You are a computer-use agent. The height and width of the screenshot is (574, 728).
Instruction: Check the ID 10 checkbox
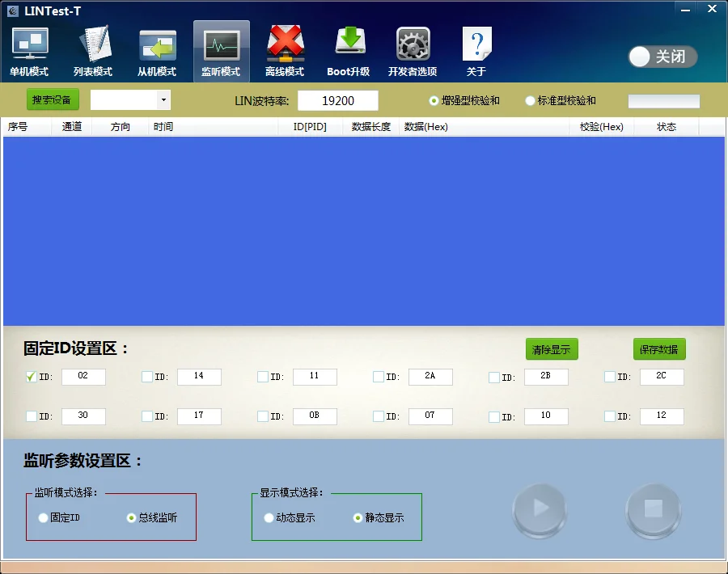point(494,416)
